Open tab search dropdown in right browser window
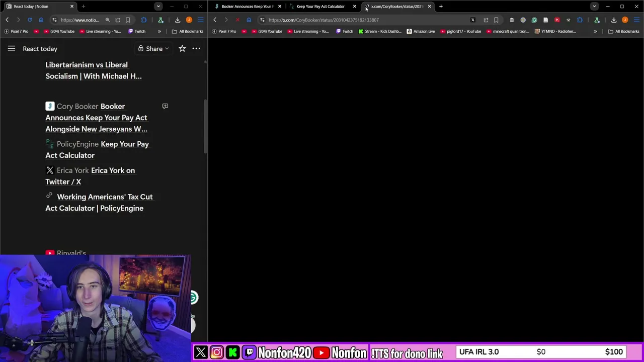The height and width of the screenshot is (362, 644). coord(594,7)
